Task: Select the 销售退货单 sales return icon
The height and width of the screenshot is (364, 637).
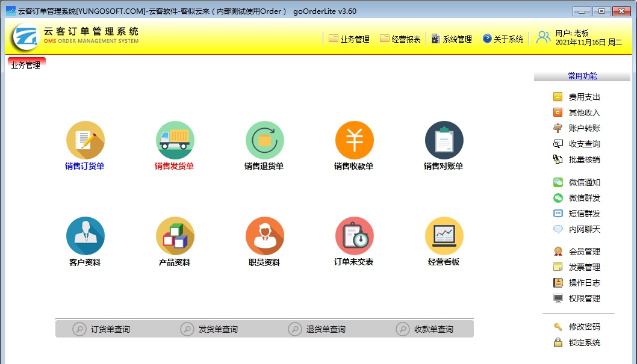Action: [x=264, y=144]
